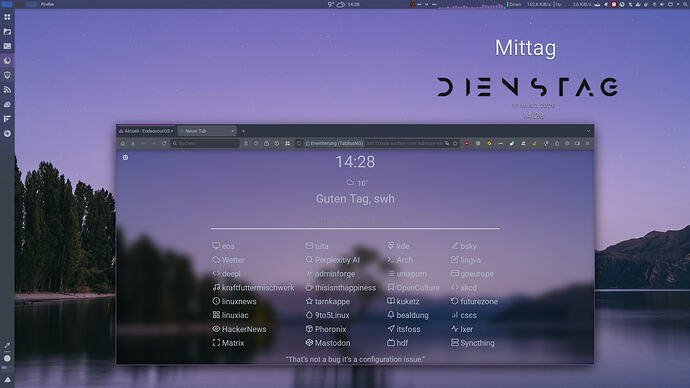Open the tuta link
The image size is (690, 388).
317,246
